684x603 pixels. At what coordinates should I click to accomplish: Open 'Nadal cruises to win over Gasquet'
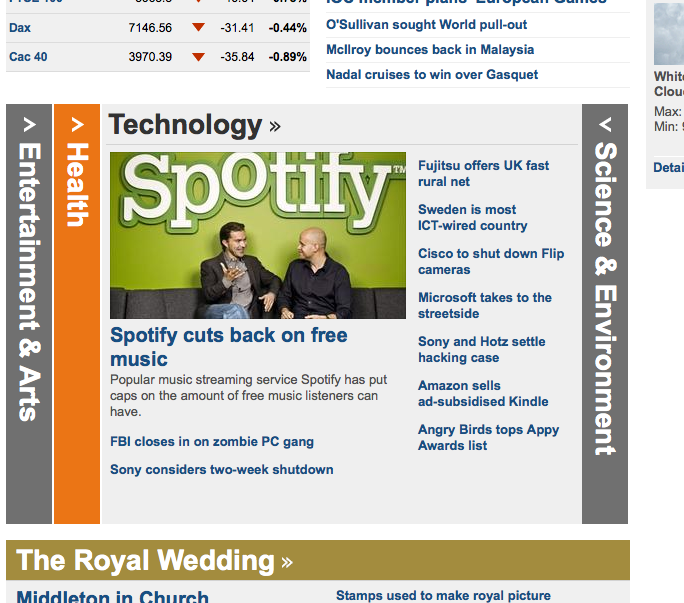coord(432,75)
